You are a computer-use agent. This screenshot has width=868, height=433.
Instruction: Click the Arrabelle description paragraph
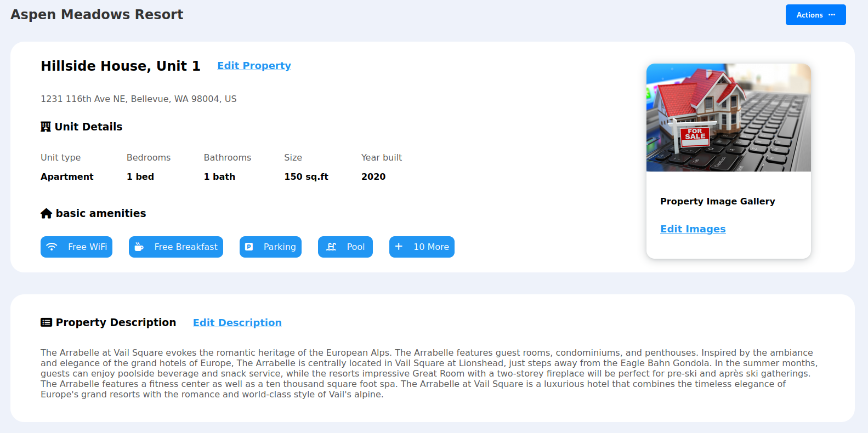pos(429,373)
